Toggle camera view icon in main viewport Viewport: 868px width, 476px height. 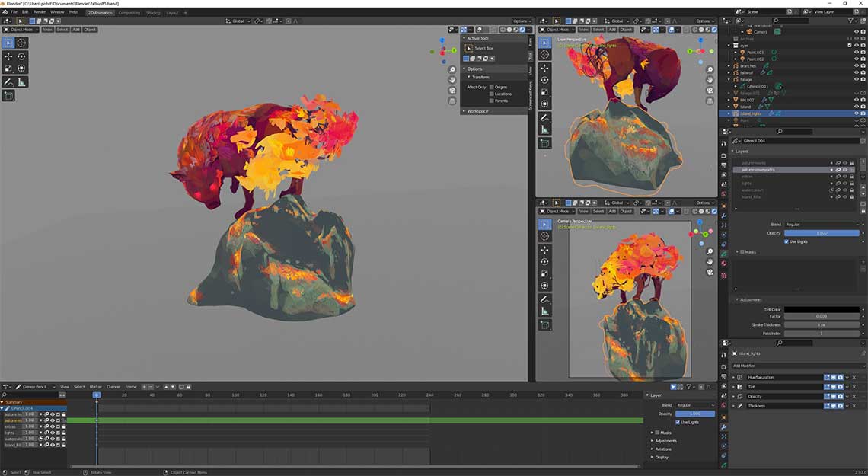click(x=452, y=90)
